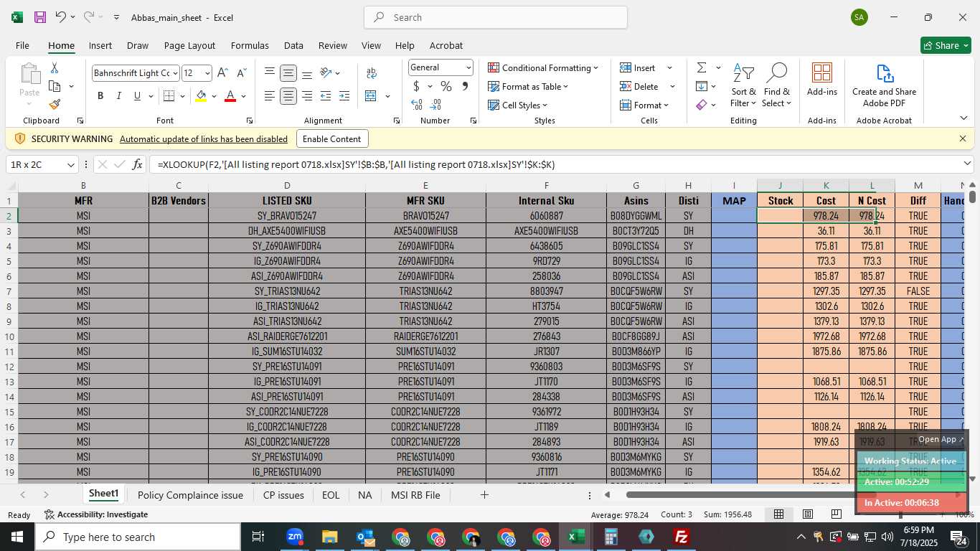Click the Fill down-arrow icon in Editing
This screenshot has width=980, height=551.
pyautogui.click(x=702, y=86)
